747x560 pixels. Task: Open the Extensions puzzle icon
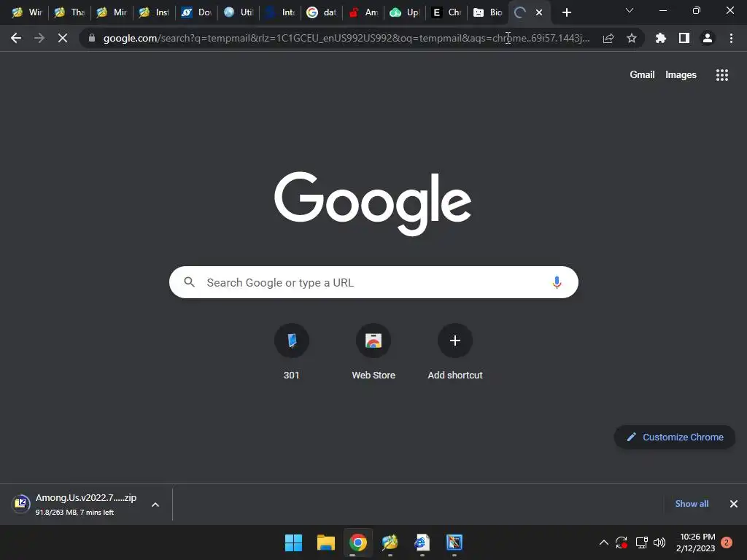[661, 38]
